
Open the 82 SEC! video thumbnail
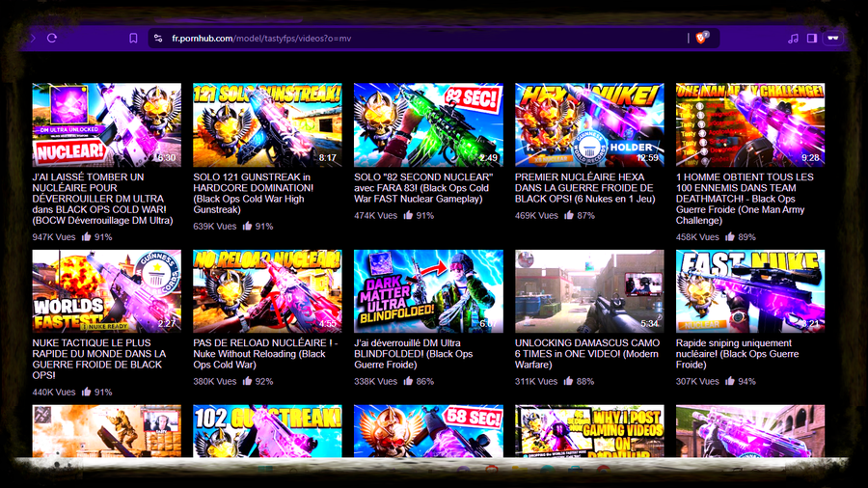click(428, 125)
